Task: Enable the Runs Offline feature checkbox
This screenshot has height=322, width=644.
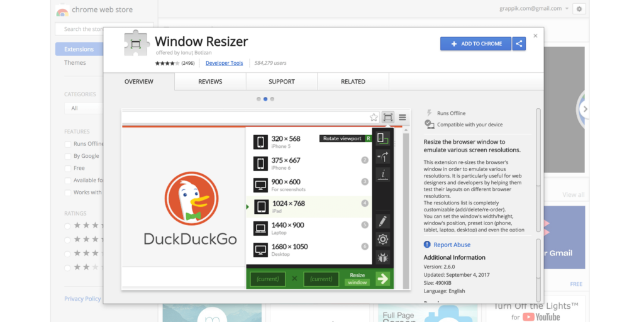Action: coord(68,144)
